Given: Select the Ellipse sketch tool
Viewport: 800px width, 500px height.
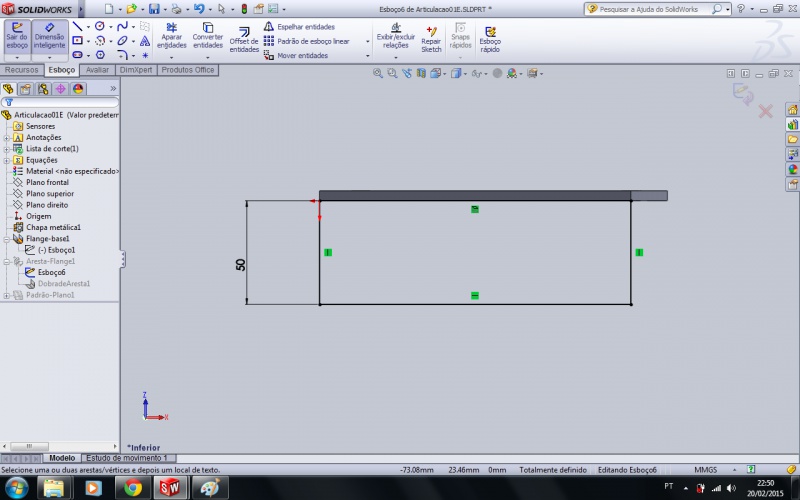Looking at the screenshot, I should (122, 41).
